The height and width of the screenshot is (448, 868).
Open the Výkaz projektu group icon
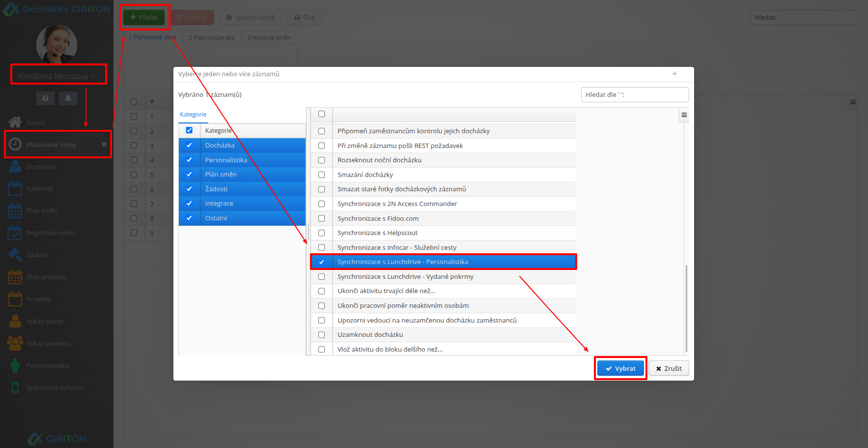(x=15, y=343)
